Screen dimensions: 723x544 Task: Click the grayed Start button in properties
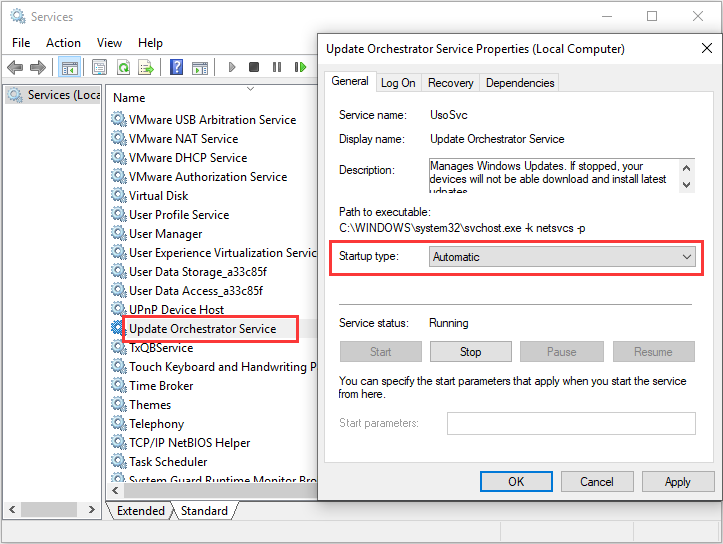click(381, 352)
